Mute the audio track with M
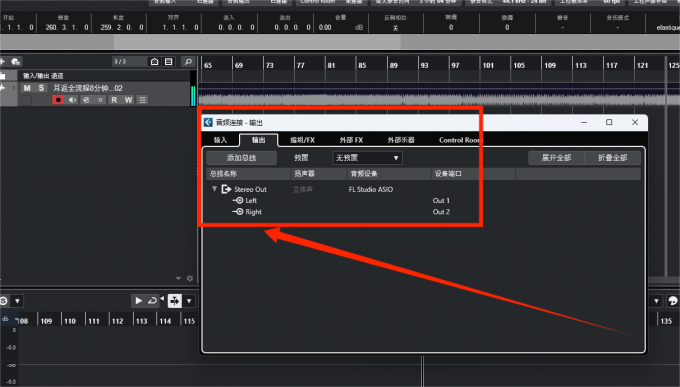The image size is (680, 387). [27, 88]
